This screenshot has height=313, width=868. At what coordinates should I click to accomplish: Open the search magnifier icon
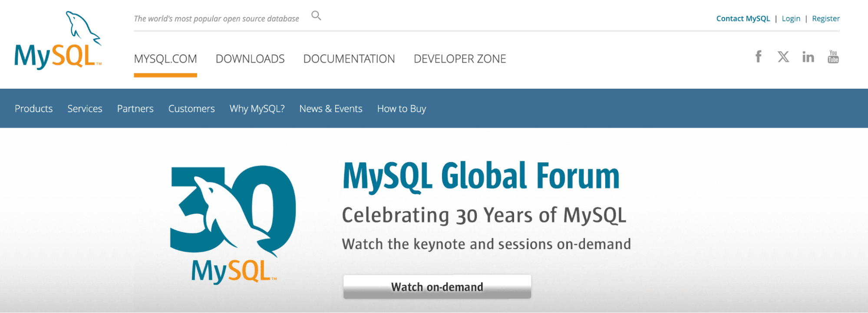[x=316, y=16]
